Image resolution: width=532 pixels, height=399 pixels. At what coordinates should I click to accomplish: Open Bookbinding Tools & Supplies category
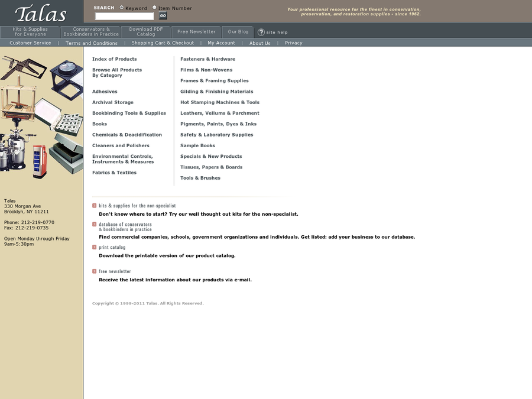pyautogui.click(x=129, y=113)
